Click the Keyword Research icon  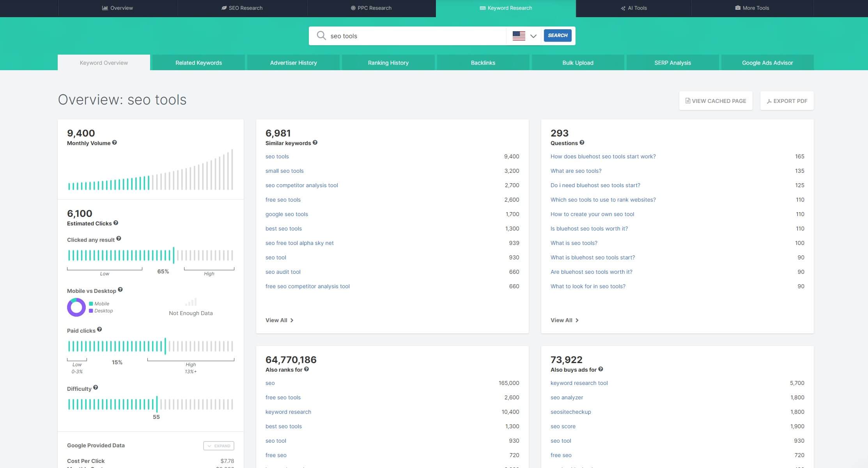[482, 7]
